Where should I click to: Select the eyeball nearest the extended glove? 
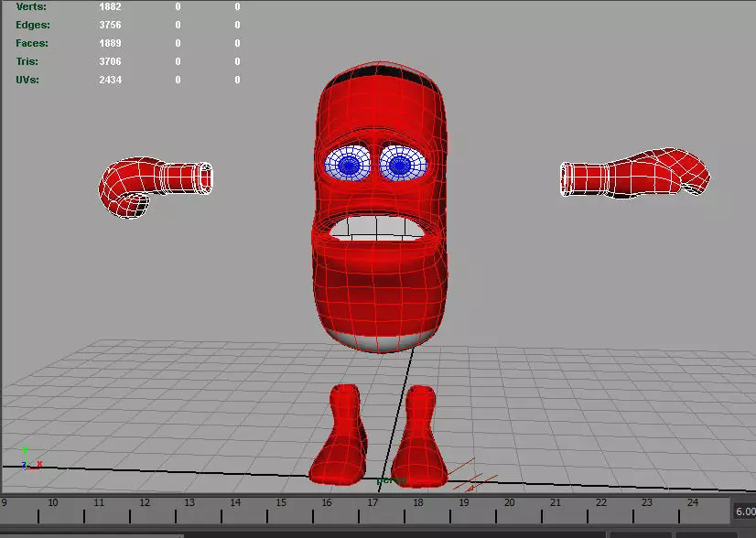pyautogui.click(x=403, y=164)
